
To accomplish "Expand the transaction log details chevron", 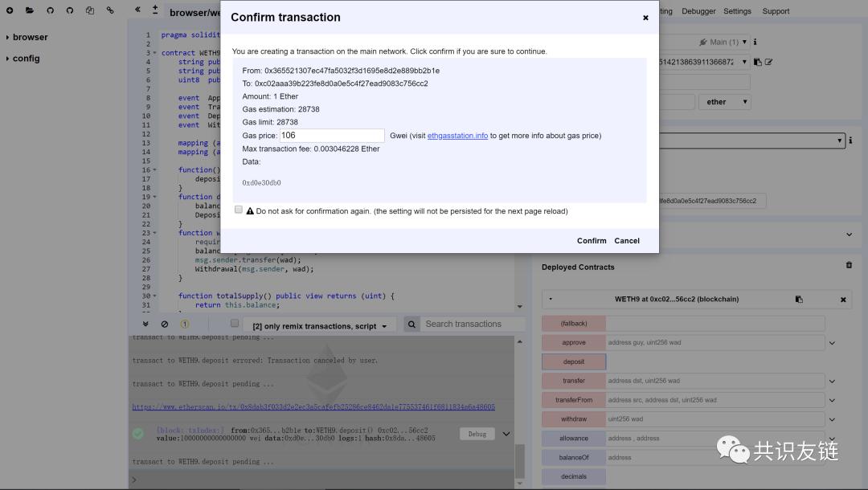I will (506, 434).
